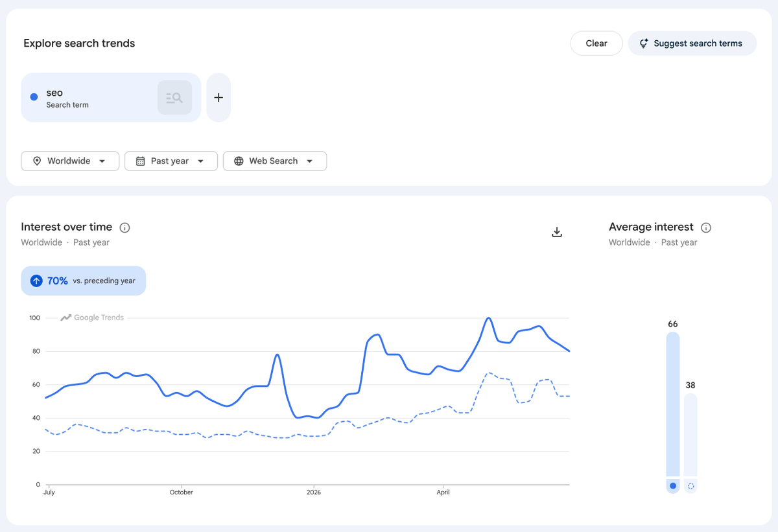This screenshot has width=778, height=532.
Task: Click the October label on the x-axis
Action: 182,492
